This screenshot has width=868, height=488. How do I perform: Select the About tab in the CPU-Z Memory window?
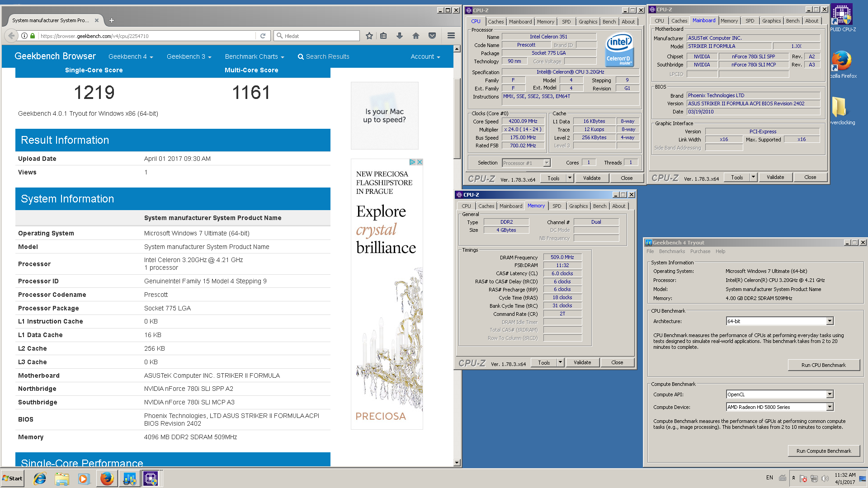pos(618,206)
